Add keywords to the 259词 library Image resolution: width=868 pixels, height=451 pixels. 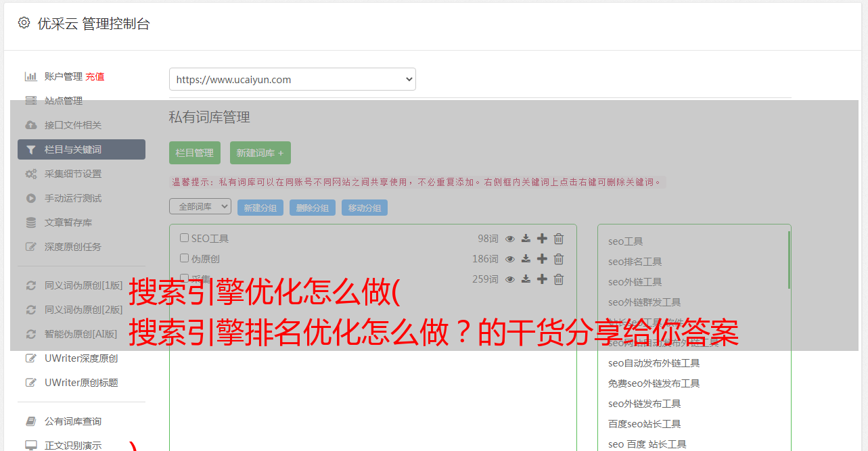[x=542, y=279]
